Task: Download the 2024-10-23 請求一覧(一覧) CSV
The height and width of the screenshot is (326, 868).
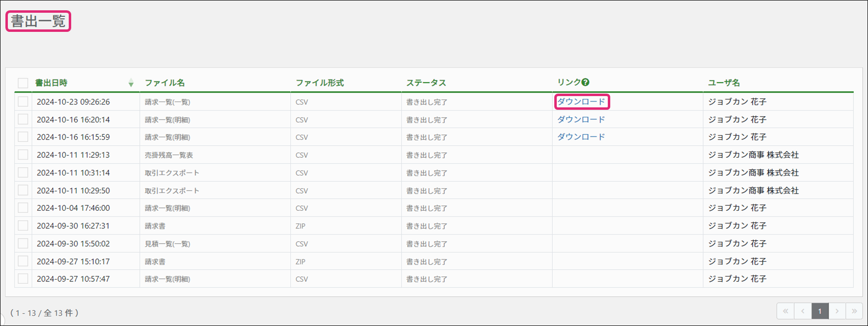Action: pos(581,101)
